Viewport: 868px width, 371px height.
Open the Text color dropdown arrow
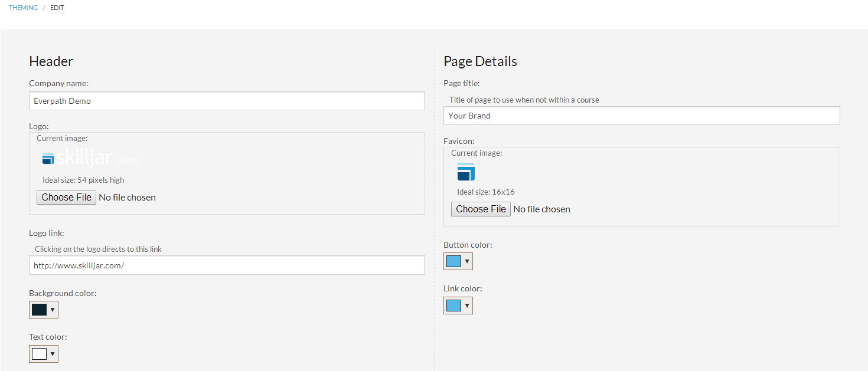[53, 354]
